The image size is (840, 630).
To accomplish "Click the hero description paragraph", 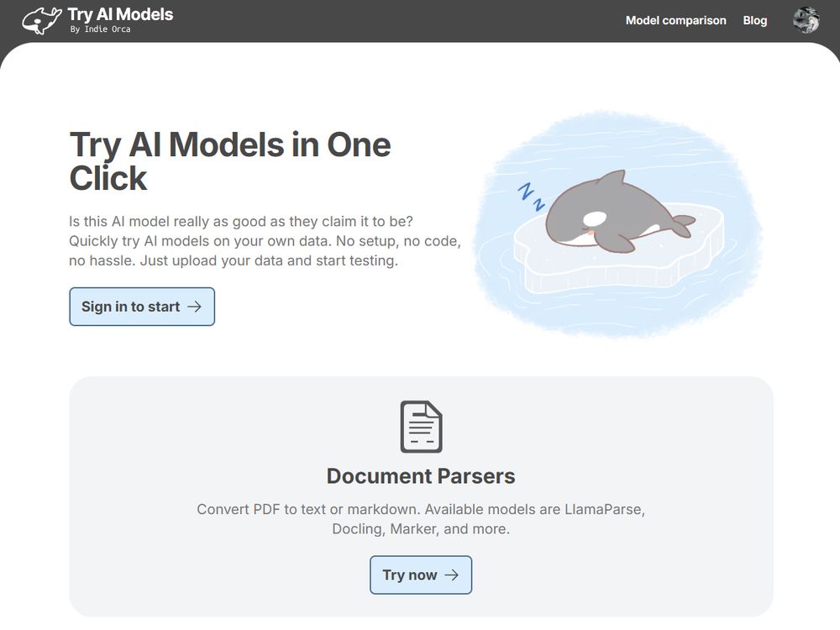I will (265, 241).
